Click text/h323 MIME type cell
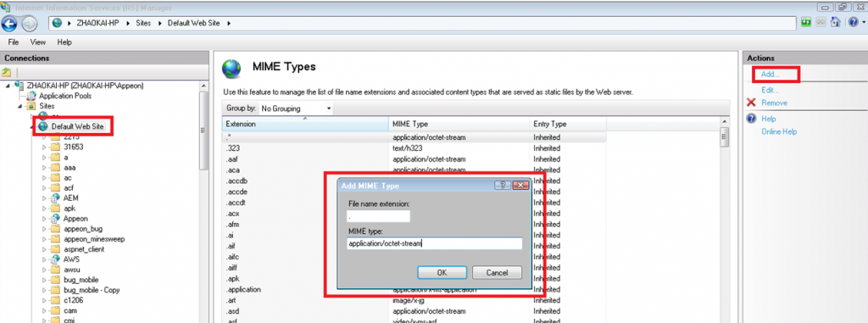The width and height of the screenshot is (868, 323). pos(407,148)
